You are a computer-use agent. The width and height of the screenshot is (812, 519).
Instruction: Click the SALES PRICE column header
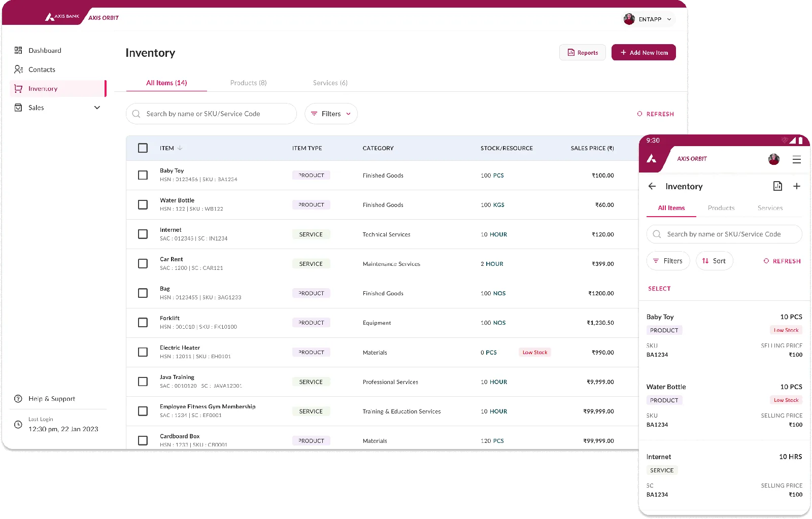(592, 148)
